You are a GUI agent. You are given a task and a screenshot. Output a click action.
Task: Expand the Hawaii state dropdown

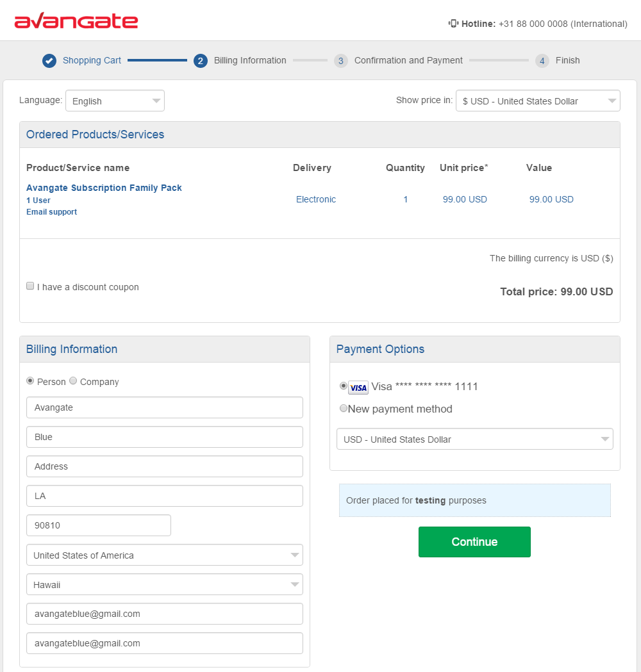click(x=165, y=585)
